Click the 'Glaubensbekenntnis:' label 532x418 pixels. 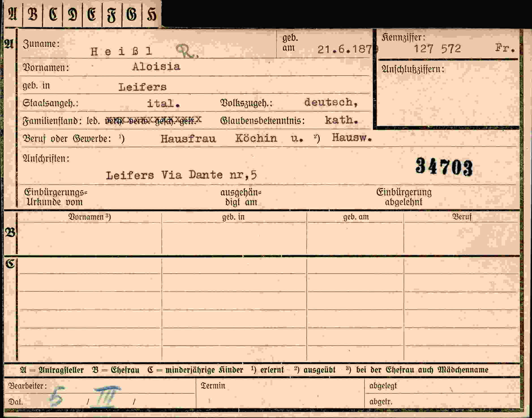pyautogui.click(x=262, y=121)
